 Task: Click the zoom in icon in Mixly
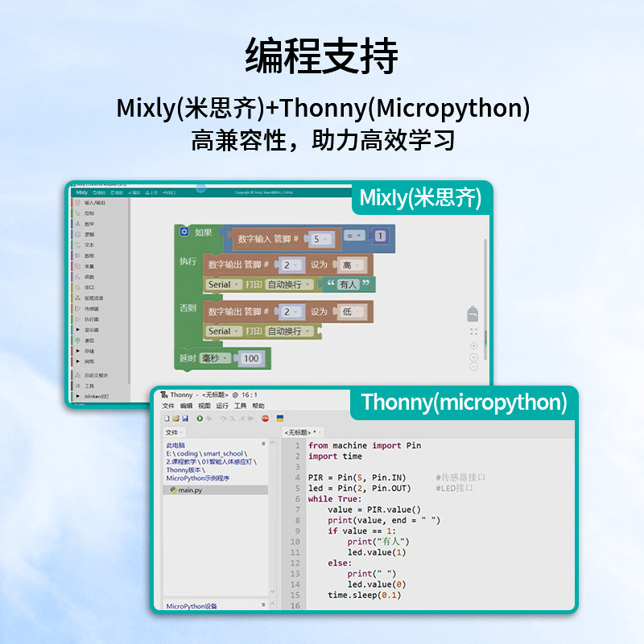point(473,357)
